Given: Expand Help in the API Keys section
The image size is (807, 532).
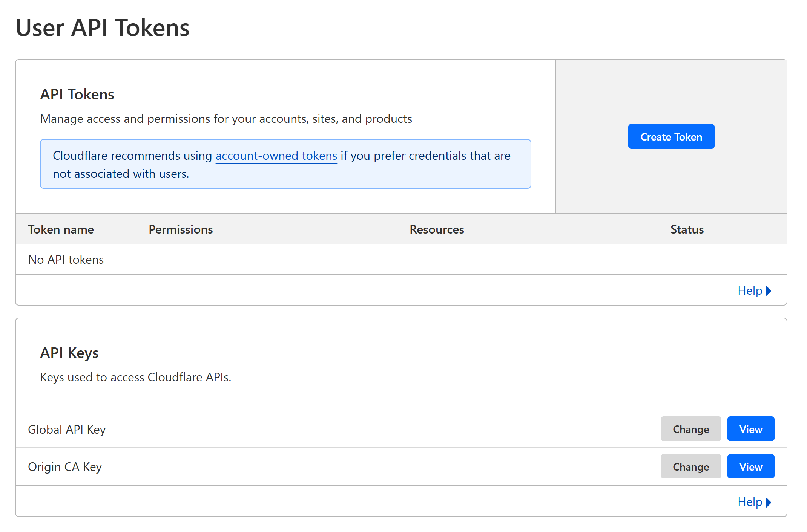Looking at the screenshot, I should click(750, 502).
